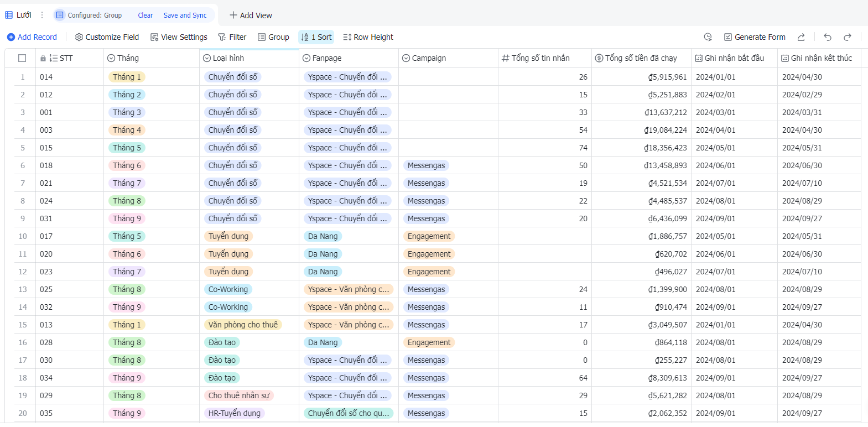
Task: Click the Messengas tag in row 018
Action: (x=426, y=165)
